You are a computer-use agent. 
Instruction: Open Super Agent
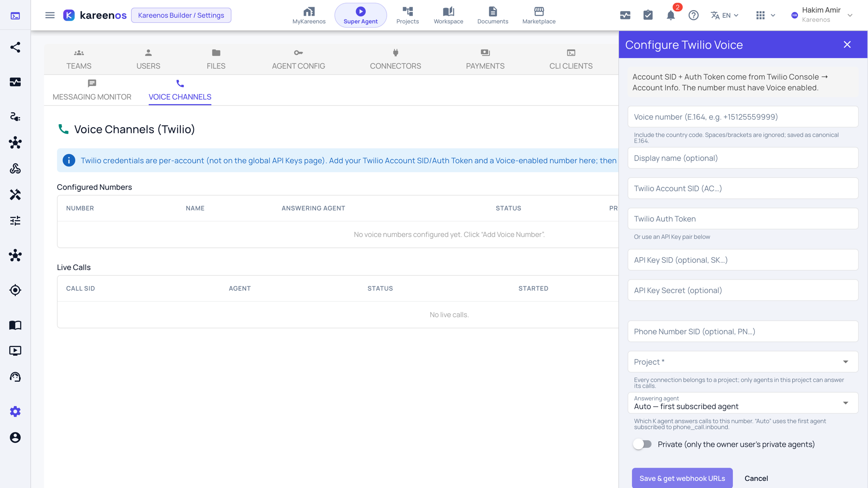click(x=361, y=15)
